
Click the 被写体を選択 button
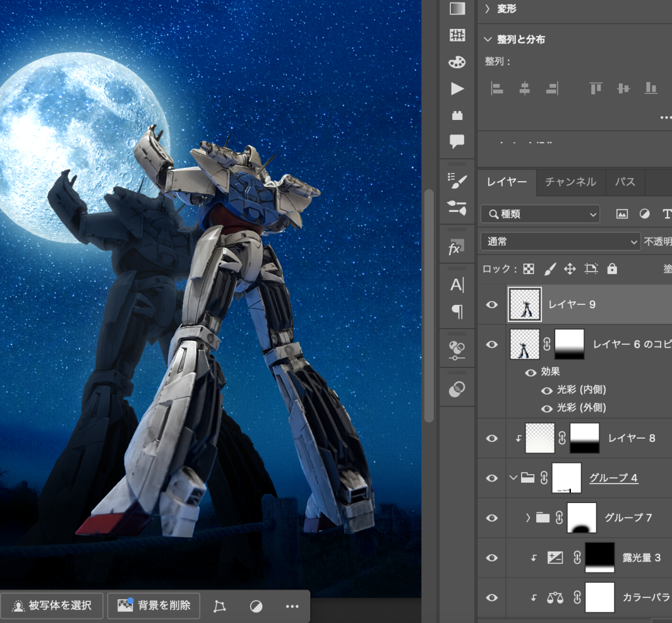(52, 605)
